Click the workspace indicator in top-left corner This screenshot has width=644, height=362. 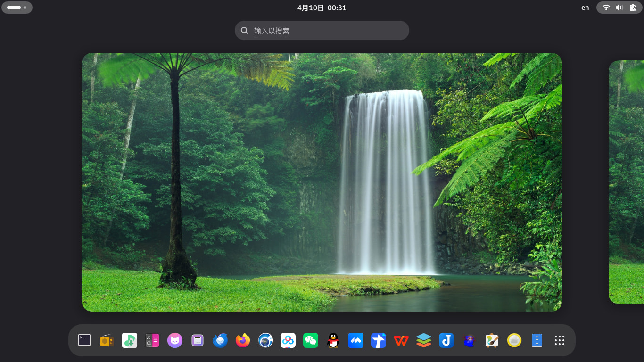(17, 8)
